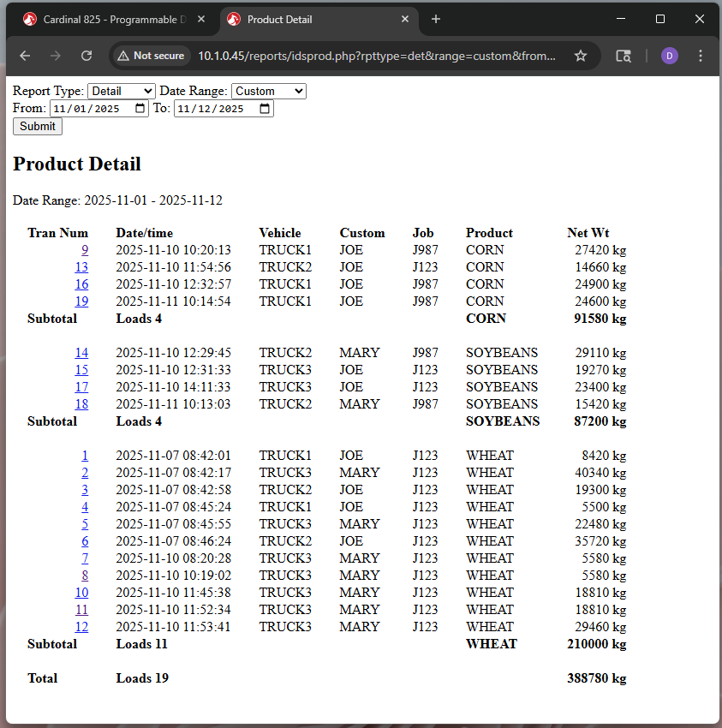
Task: Switch to Cardinal 825 tab
Action: coord(111,19)
